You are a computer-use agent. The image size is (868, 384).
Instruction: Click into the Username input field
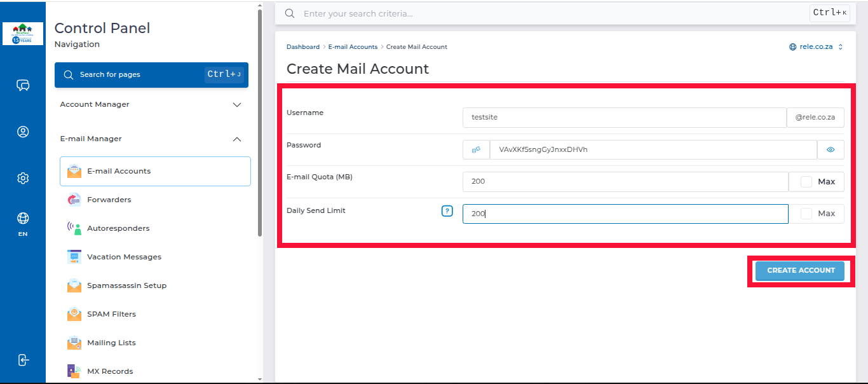(624, 118)
